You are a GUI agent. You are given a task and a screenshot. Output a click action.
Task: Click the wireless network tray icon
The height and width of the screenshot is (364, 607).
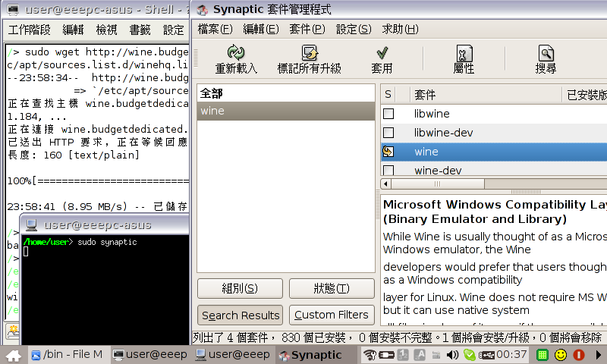pyautogui.click(x=370, y=355)
